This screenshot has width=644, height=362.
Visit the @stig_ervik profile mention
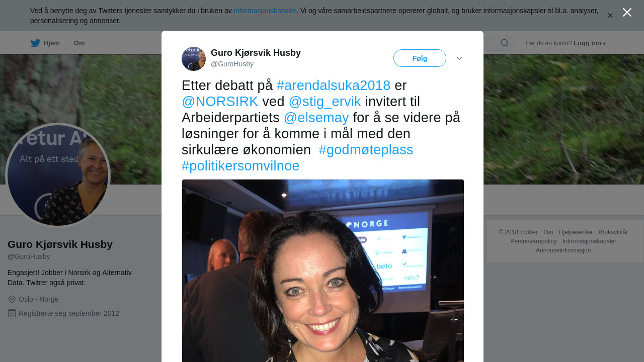[325, 102]
